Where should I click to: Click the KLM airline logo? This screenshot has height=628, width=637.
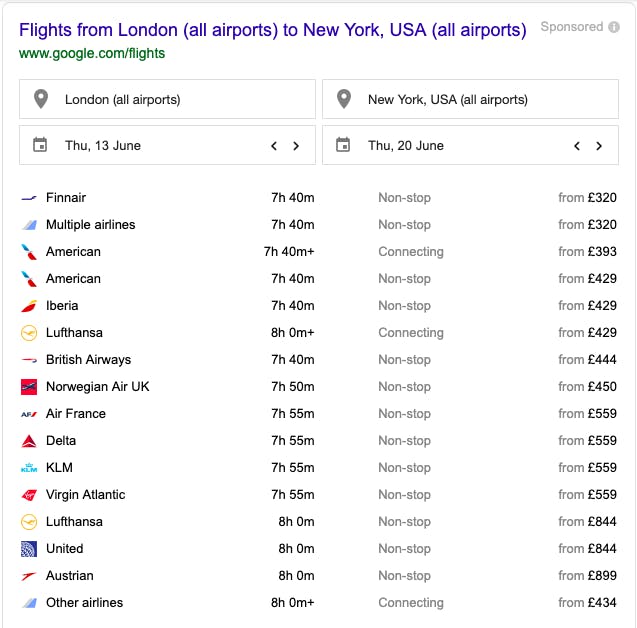[x=29, y=468]
